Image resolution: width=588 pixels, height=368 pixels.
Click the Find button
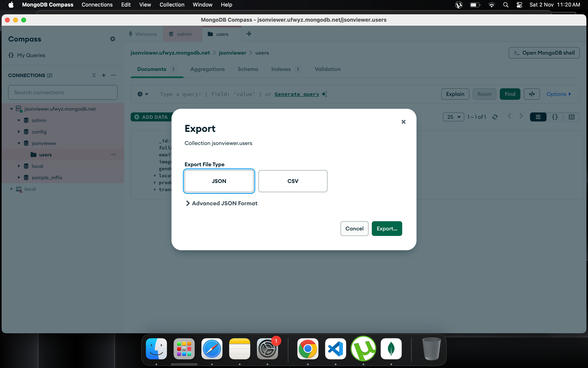(510, 94)
